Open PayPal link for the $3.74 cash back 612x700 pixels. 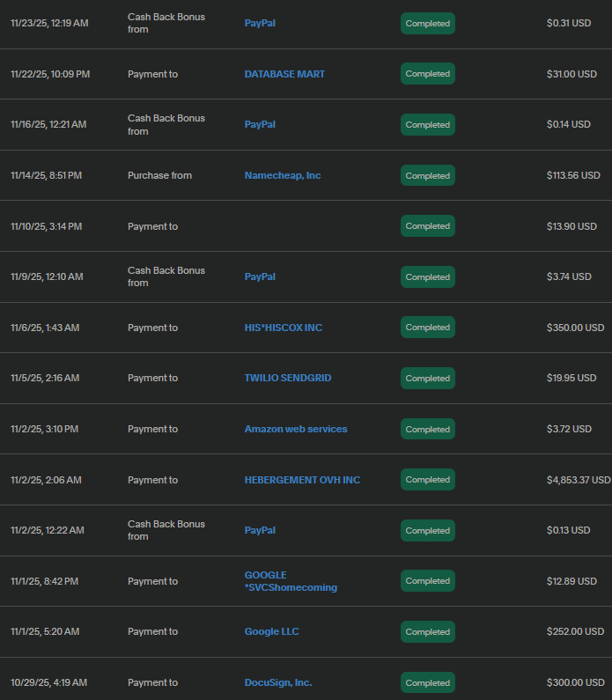[x=260, y=276]
